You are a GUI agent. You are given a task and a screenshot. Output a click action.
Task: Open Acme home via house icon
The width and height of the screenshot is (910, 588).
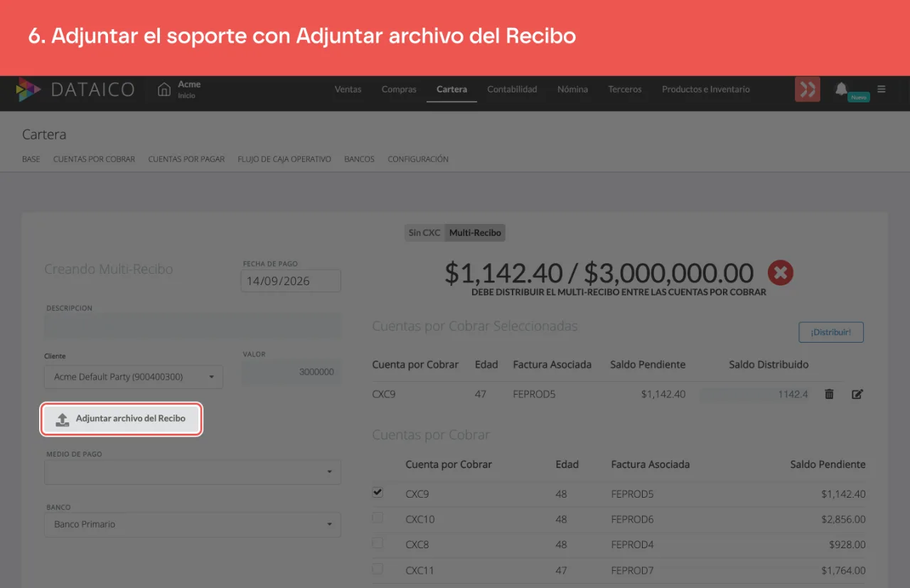164,90
